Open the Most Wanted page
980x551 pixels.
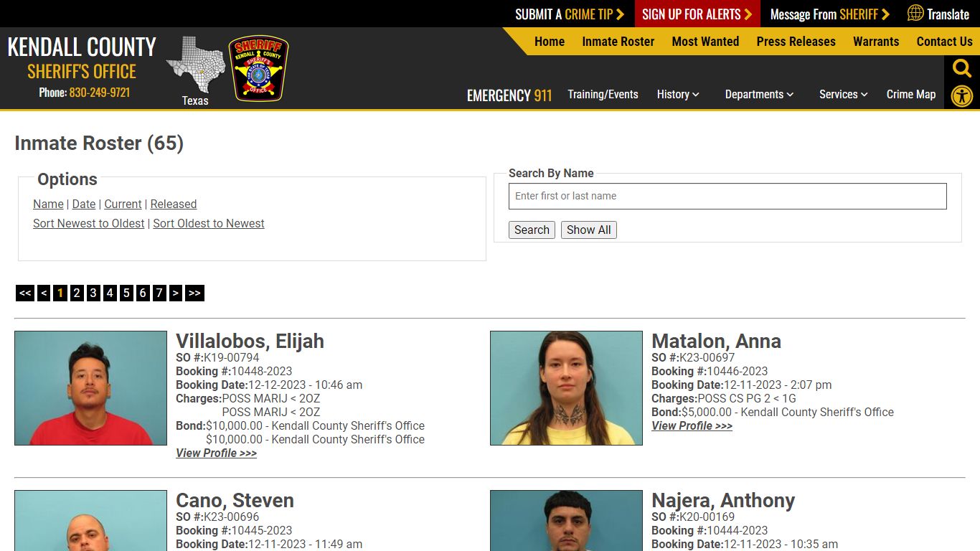705,42
